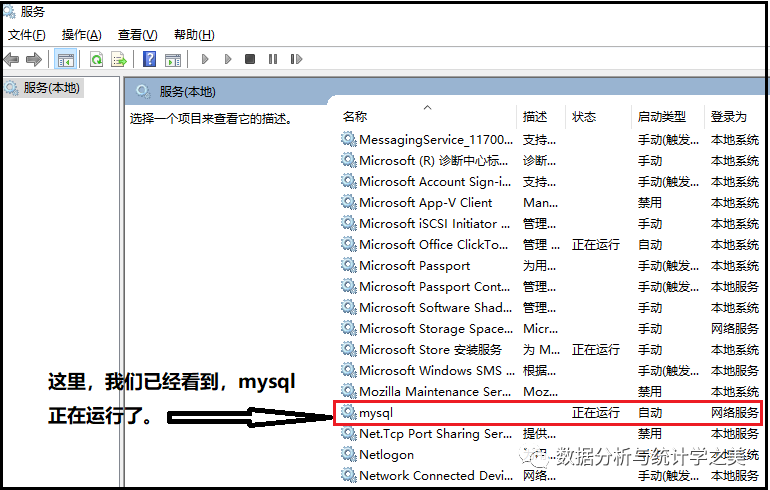The image size is (770, 490).
Task: Toggle the show/hide action pane icon
Action: coord(172,60)
